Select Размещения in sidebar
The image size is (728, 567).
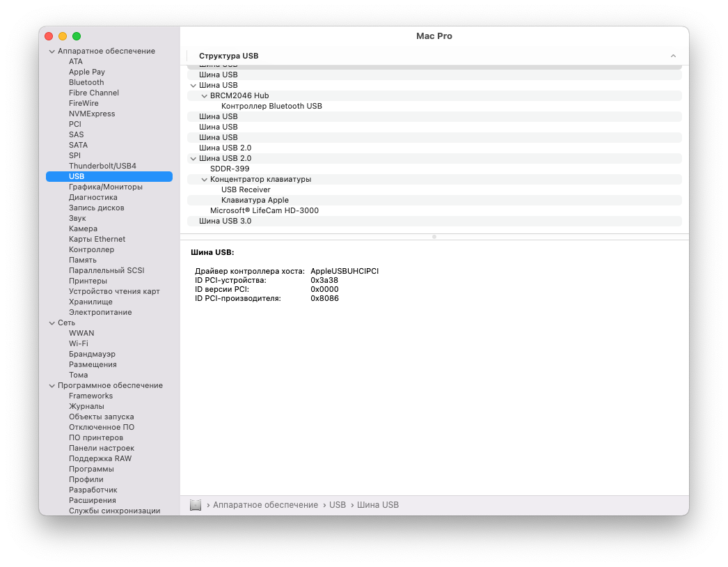pos(93,365)
